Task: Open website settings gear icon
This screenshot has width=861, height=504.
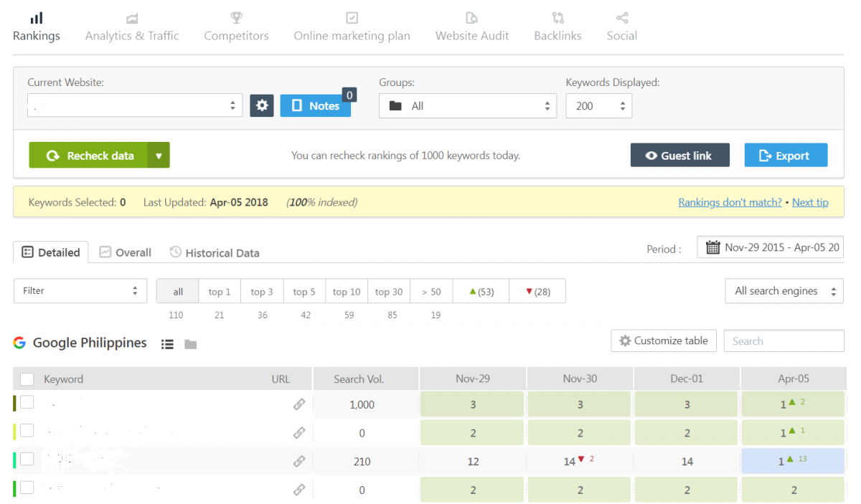Action: 262,105
